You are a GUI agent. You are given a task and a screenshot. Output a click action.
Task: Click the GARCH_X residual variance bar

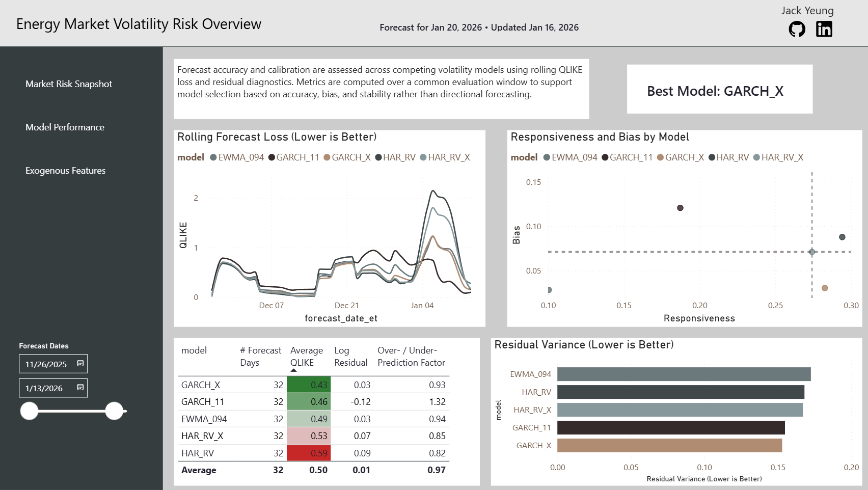[x=670, y=446]
